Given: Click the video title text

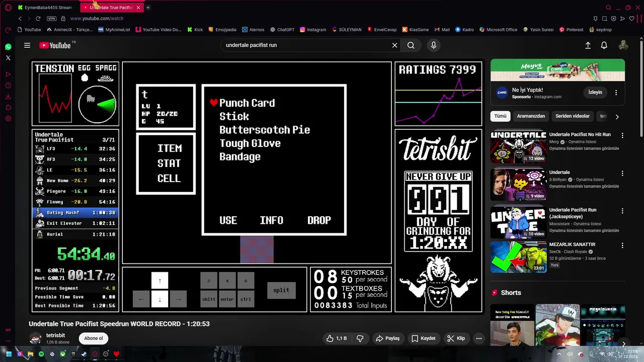Looking at the screenshot, I should pyautogui.click(x=119, y=324).
